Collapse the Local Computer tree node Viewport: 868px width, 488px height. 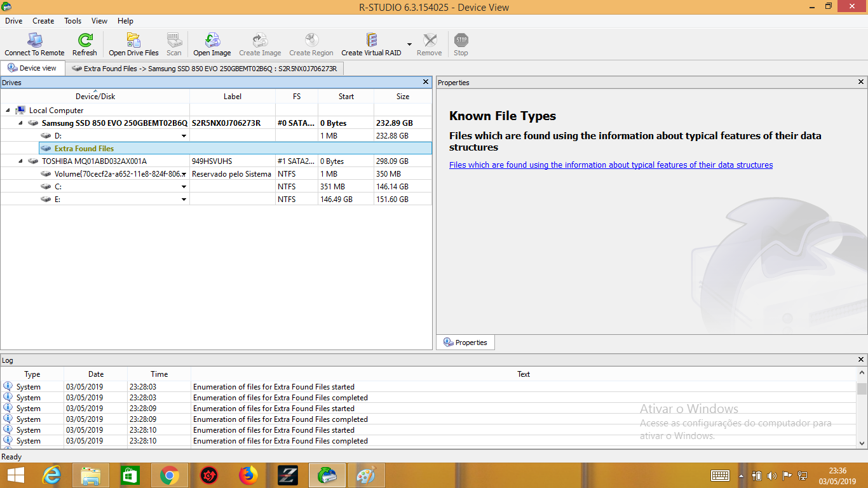coord(8,111)
